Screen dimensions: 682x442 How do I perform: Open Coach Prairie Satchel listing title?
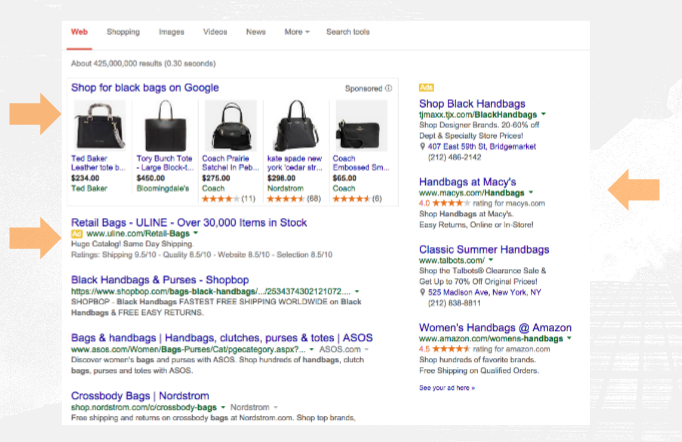231,163
